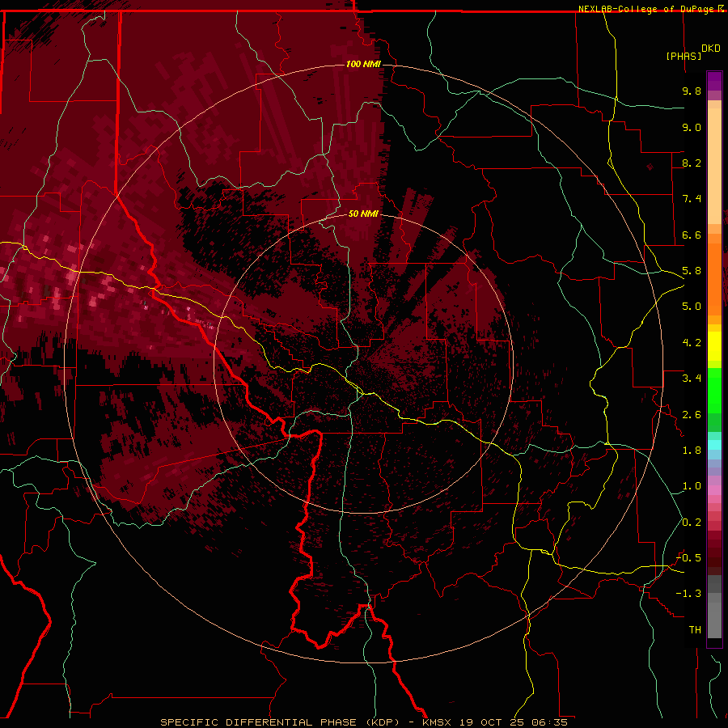Select the 5.8 value on the legend

692,271
